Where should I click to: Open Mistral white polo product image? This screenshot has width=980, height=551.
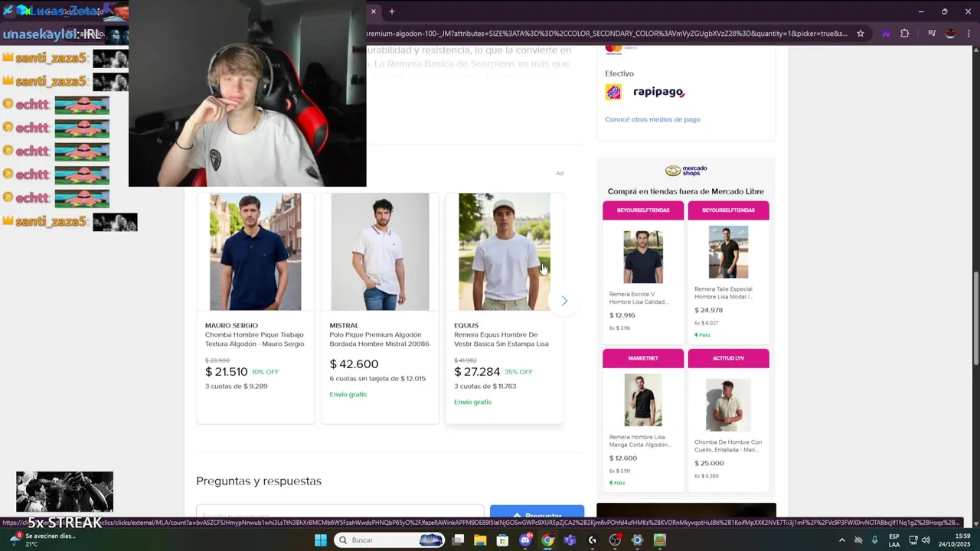[x=380, y=252]
